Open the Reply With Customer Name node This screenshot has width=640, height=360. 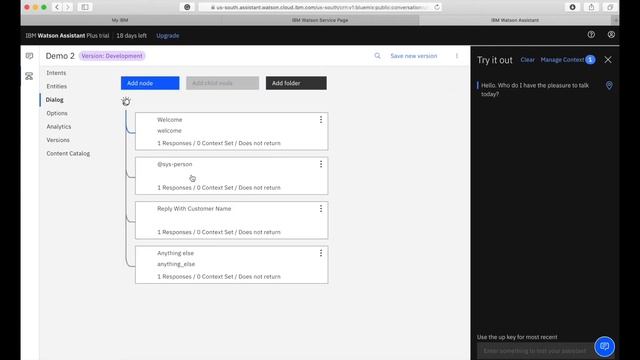pos(231,220)
